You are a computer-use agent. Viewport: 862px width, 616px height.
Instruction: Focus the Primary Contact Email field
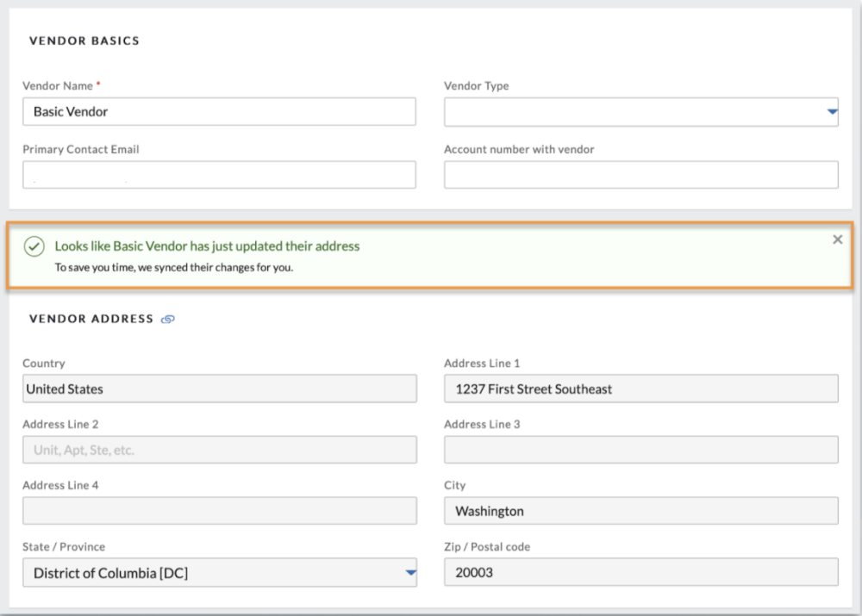[219, 175]
